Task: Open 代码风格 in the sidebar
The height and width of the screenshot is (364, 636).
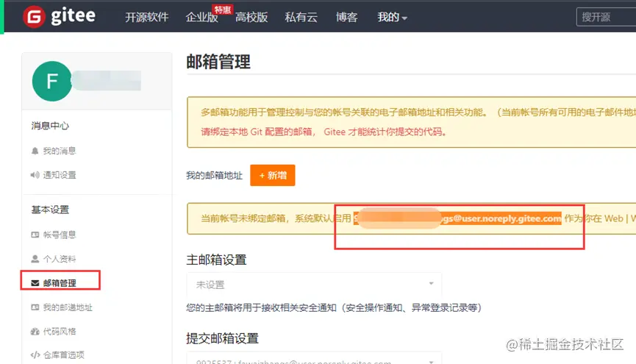Action: tap(60, 332)
